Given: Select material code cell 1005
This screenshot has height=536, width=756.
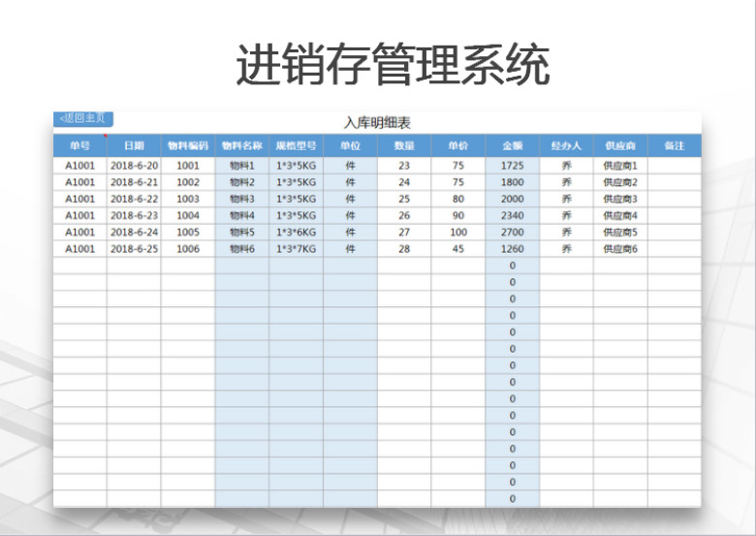Looking at the screenshot, I should [x=188, y=233].
